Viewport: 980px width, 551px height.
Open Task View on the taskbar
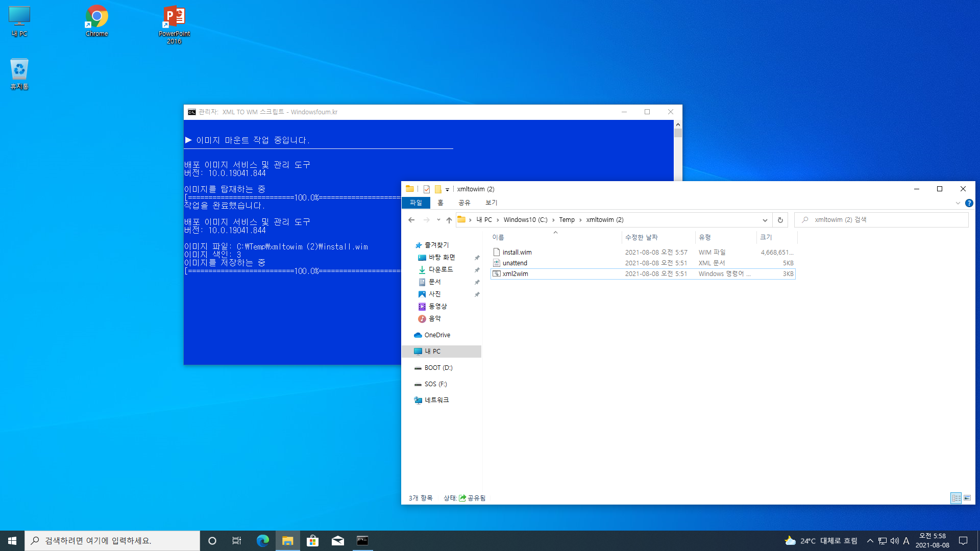[237, 541]
